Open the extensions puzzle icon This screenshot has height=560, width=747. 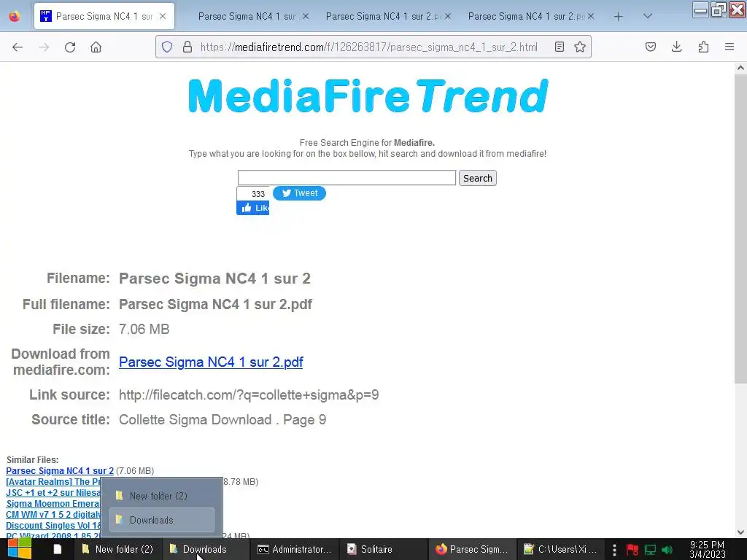(703, 47)
